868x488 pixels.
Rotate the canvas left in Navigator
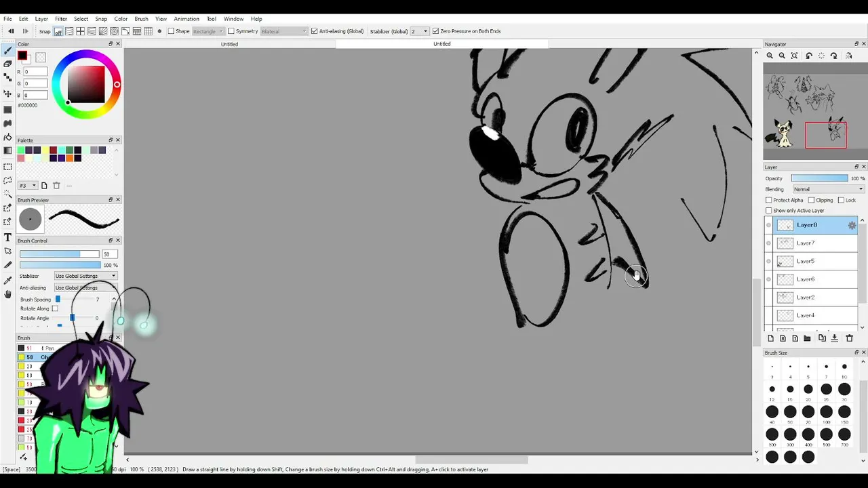809,56
